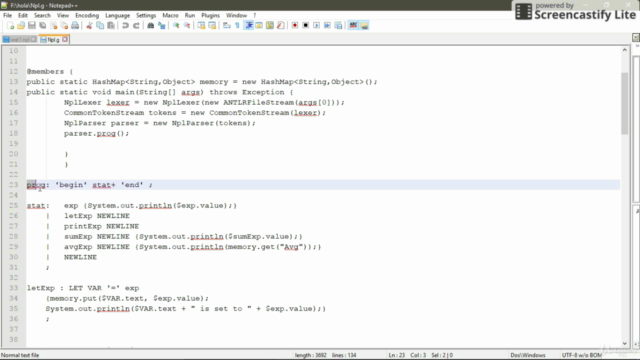Click the close X button below the window controls

click(x=636, y=38)
